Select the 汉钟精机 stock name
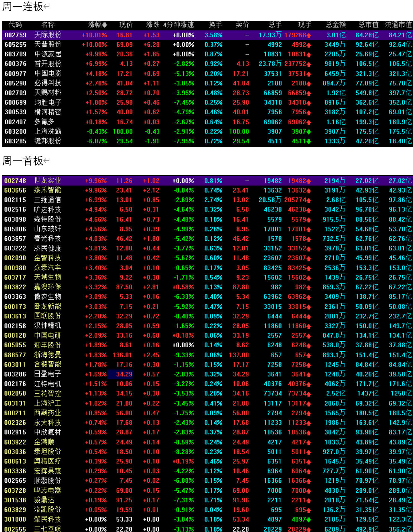Viewport: 413px width, 532px height. pyautogui.click(x=48, y=326)
